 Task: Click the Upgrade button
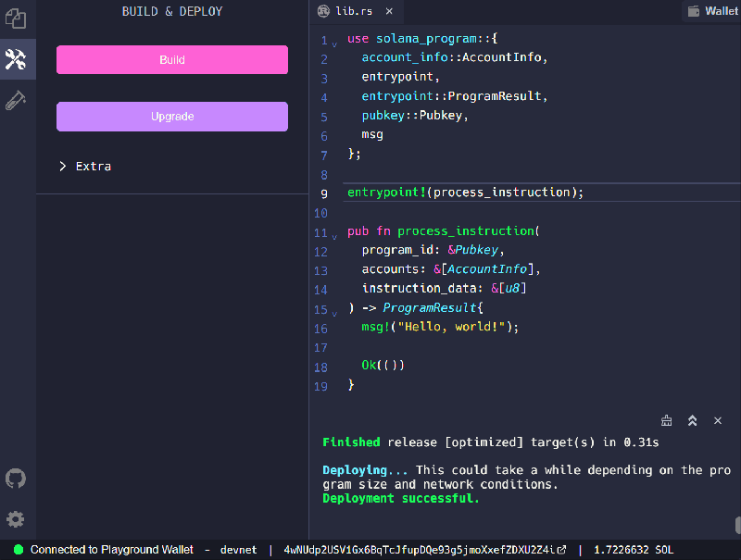tap(171, 117)
